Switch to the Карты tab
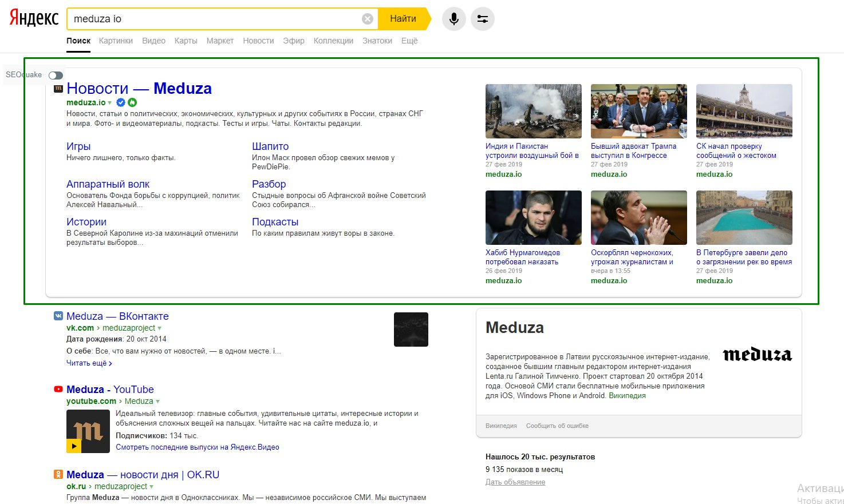Image resolution: width=844 pixels, height=504 pixels. tap(186, 41)
